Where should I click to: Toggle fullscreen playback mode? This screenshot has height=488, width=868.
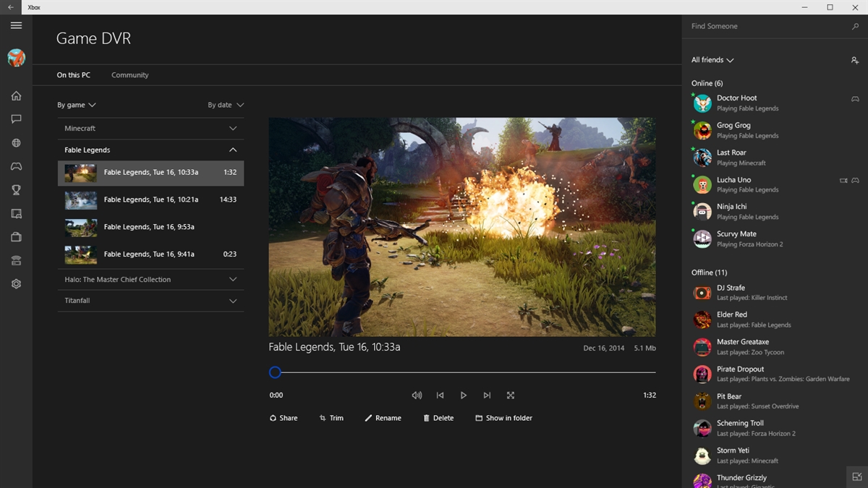pyautogui.click(x=510, y=395)
